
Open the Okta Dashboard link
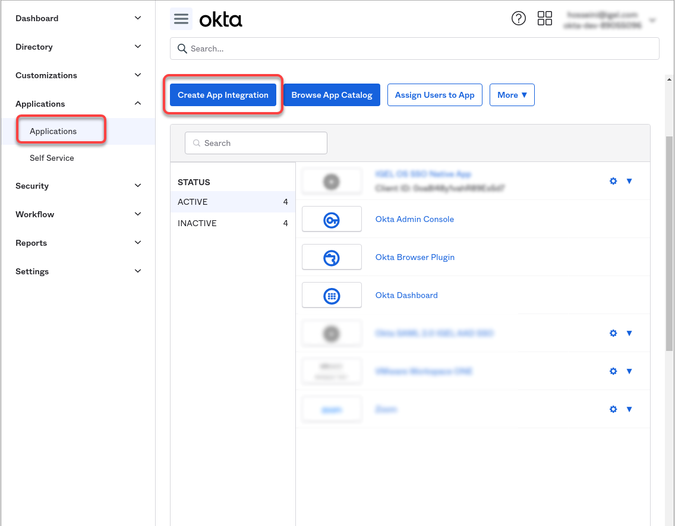406,295
